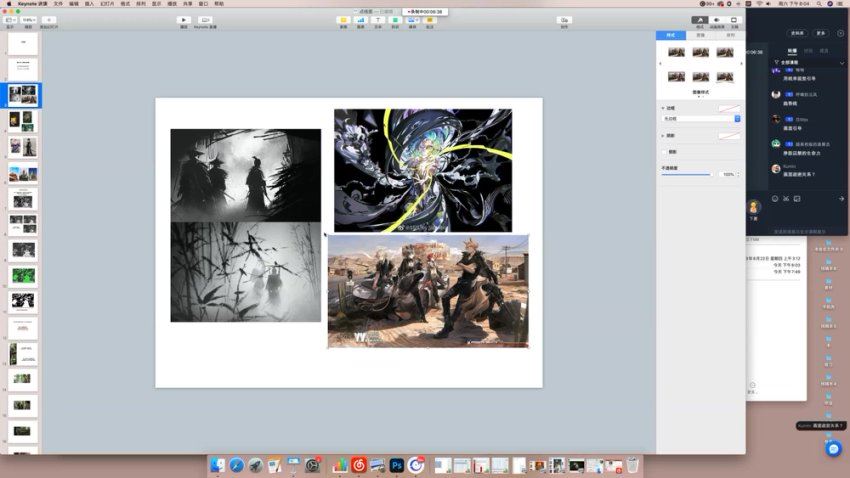Click the opacity percentage stepper arrows

(738, 175)
